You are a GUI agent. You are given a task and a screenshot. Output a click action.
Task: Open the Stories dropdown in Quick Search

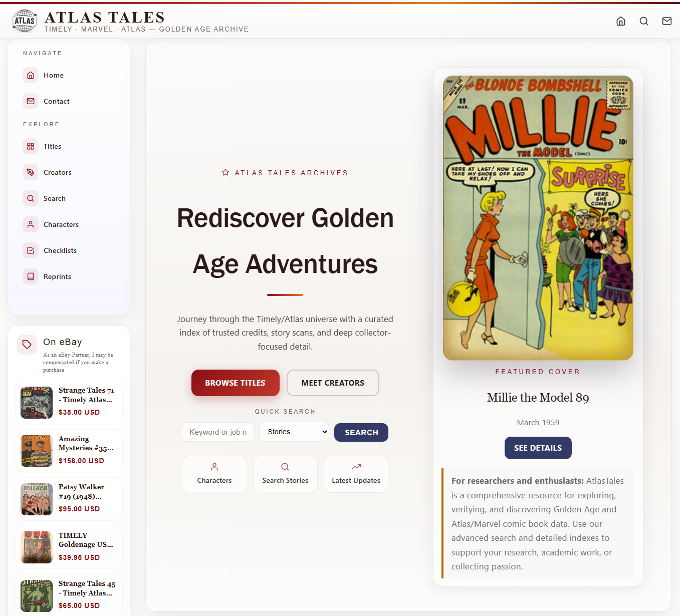click(294, 432)
